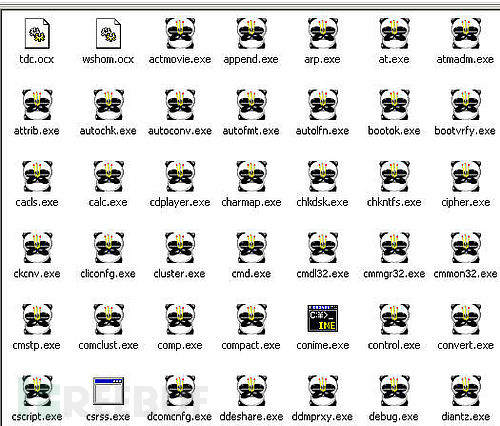Select the attrib.exe icon
This screenshot has width=500, height=426.
tap(37, 105)
